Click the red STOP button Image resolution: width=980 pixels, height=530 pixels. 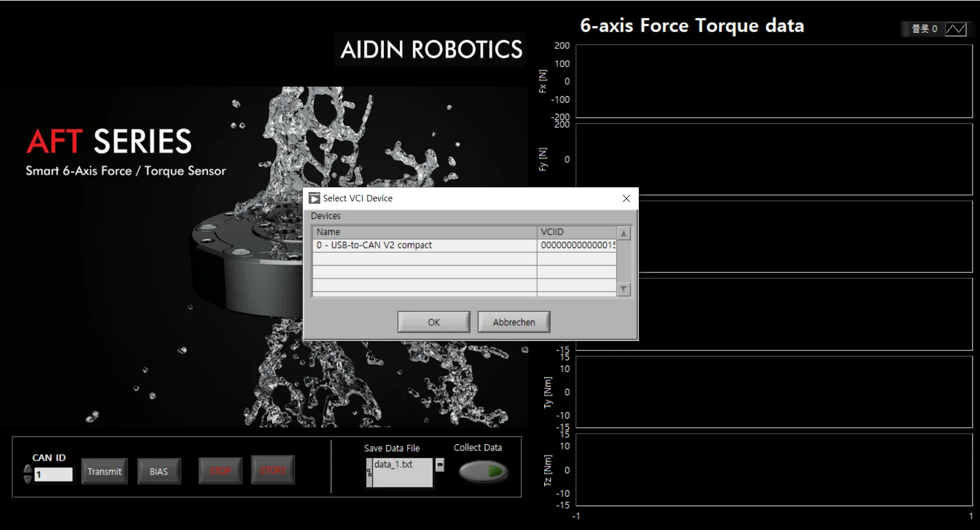pyautogui.click(x=220, y=470)
